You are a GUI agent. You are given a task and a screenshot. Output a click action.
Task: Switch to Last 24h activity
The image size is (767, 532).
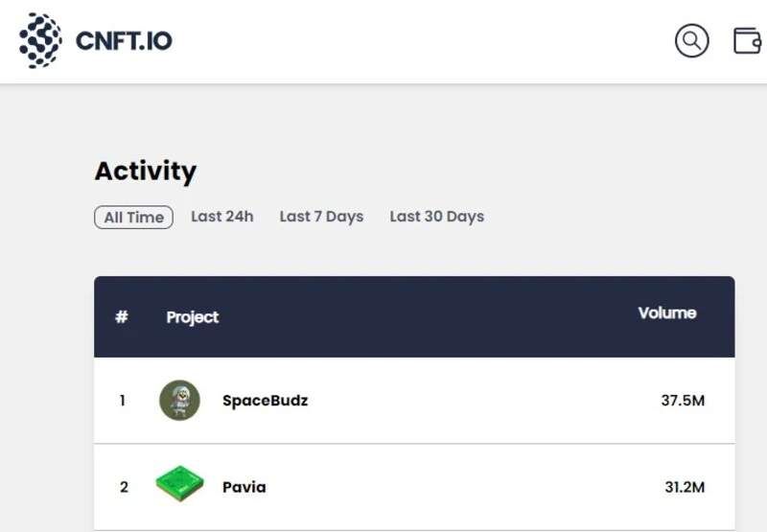(221, 217)
